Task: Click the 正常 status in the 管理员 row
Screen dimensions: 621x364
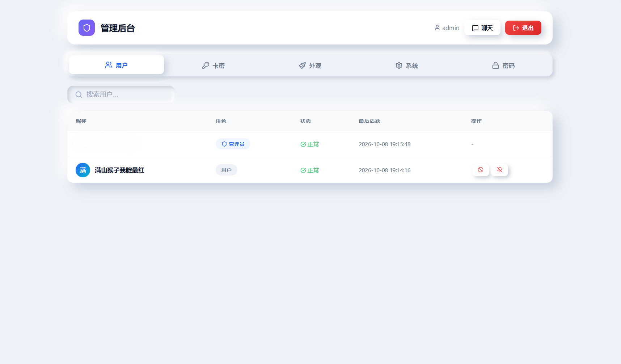Action: pyautogui.click(x=310, y=144)
